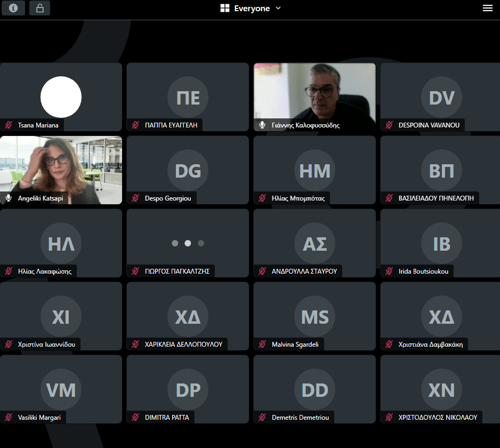This screenshot has height=448, width=500.
Task: Click microphone icon for Angeliki Katsapi
Action: tap(9, 198)
